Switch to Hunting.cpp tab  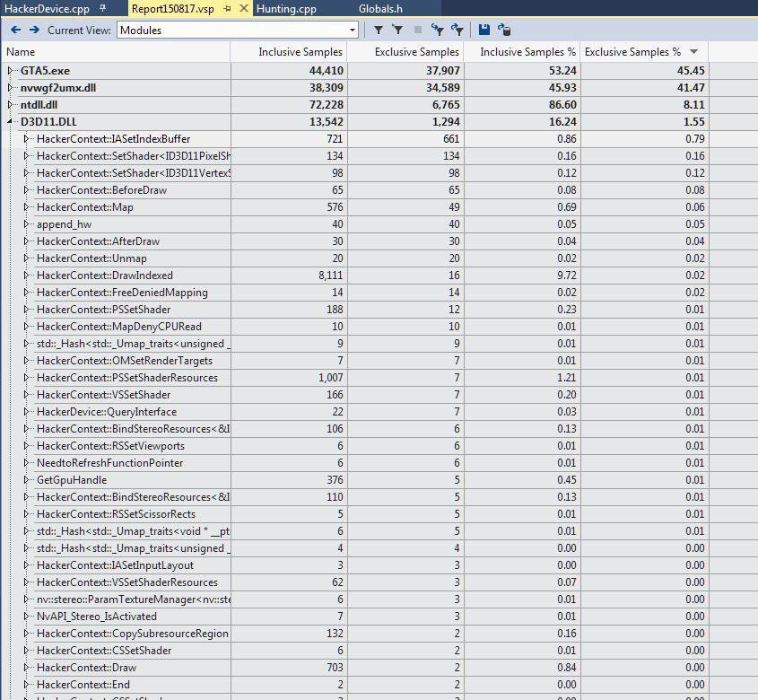(286, 9)
